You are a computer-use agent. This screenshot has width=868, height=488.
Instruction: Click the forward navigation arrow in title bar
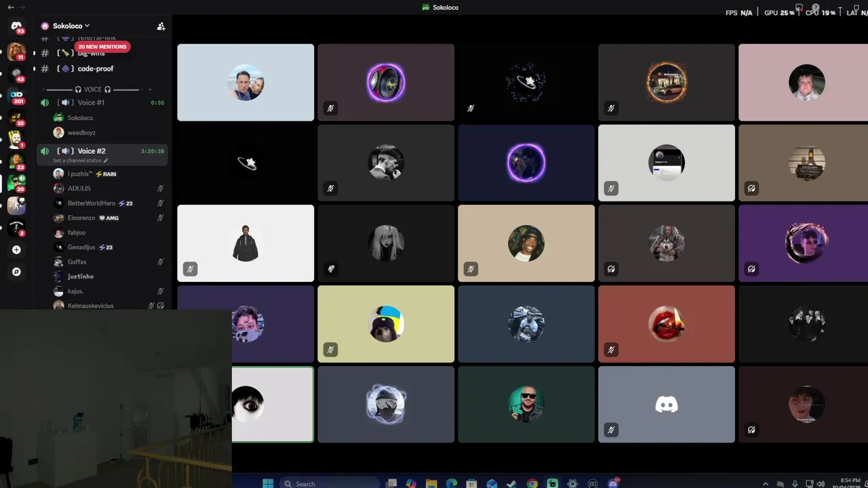pyautogui.click(x=22, y=7)
